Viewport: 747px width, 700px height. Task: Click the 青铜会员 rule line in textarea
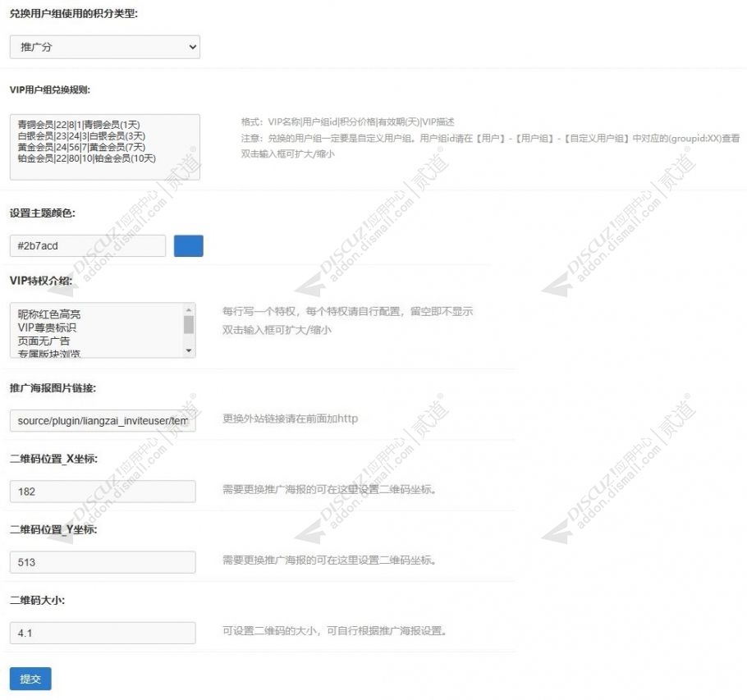click(x=79, y=125)
